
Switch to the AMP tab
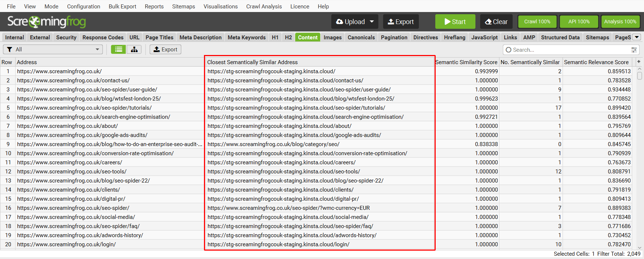coord(529,37)
